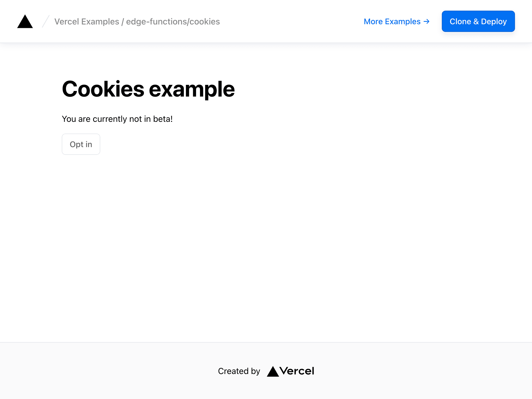Image resolution: width=532 pixels, height=399 pixels.
Task: Click the blue Clone & Deploy call-to-action
Action: [478, 21]
